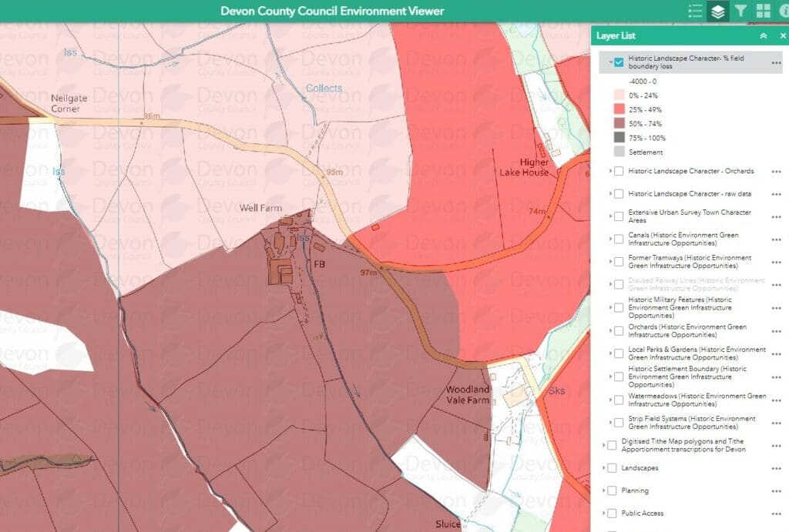Expand the Planning group

[x=605, y=490]
